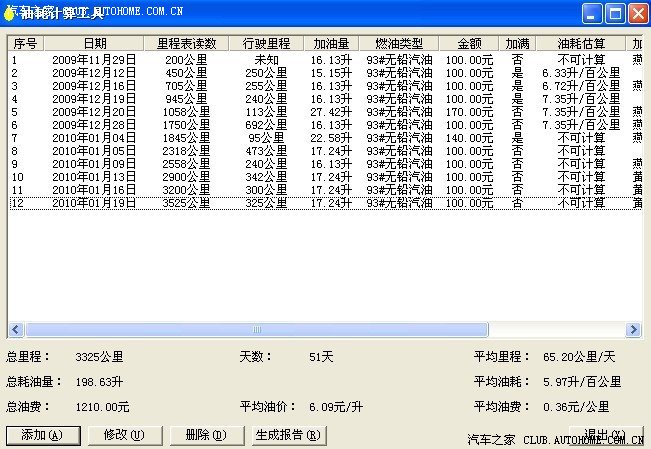Viewport: 651px width, 449px height.
Task: Click the horizontal scrollbar right arrow
Action: 633,330
